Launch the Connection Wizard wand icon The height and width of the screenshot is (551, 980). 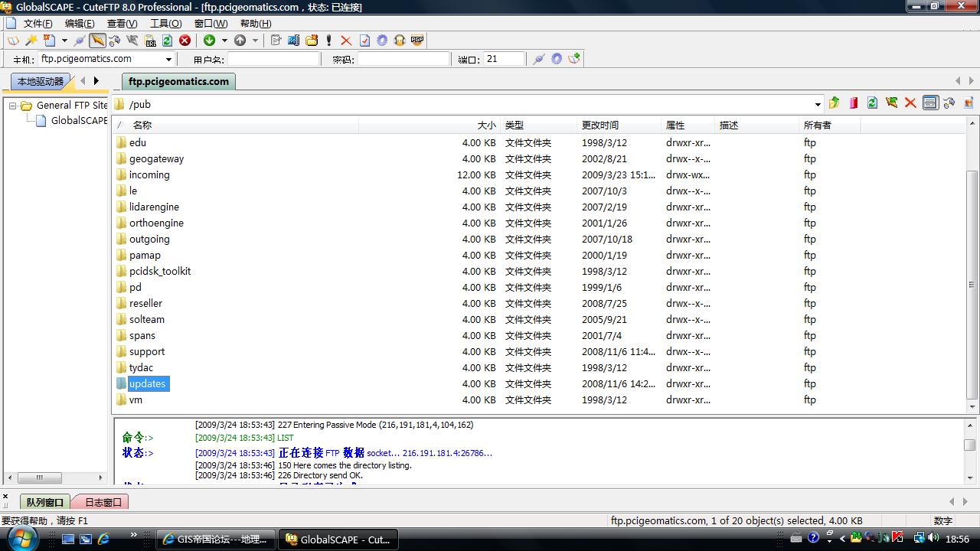(31, 41)
